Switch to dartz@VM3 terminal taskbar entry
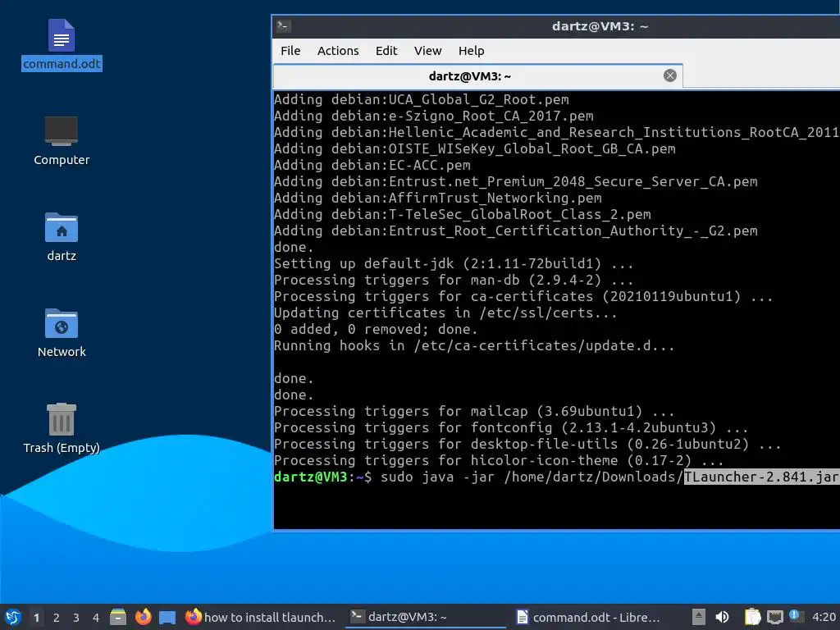Screen dimensions: 840x630 coord(426,617)
